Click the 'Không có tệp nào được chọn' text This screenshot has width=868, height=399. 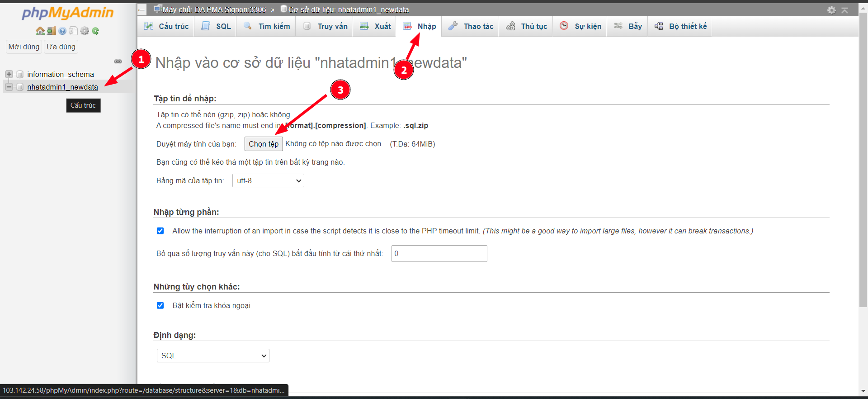coord(333,144)
